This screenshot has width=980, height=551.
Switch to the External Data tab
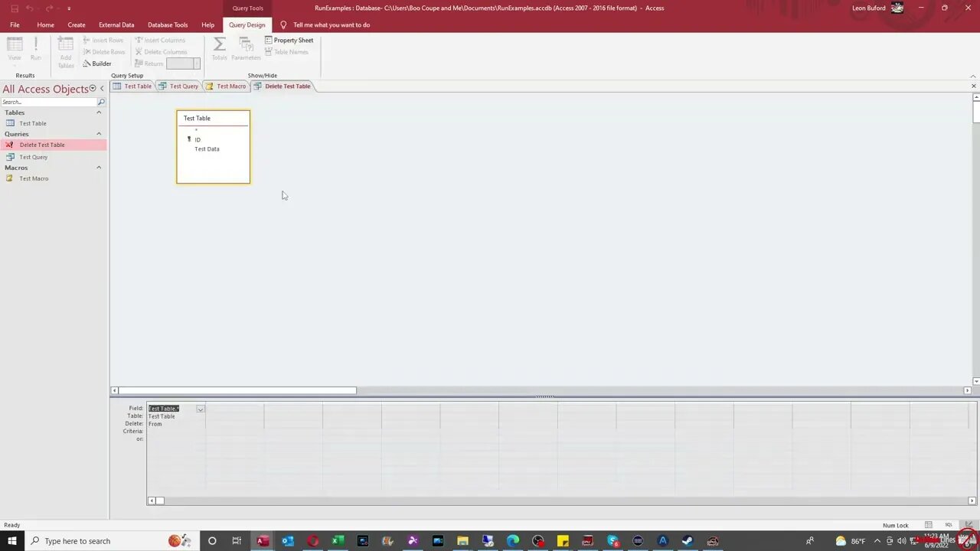point(116,24)
